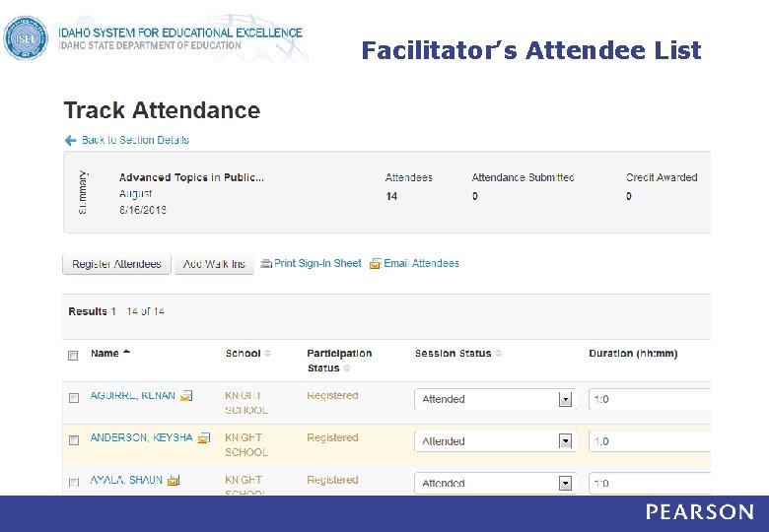Open Back to Section Details link
Image resolution: width=769 pixels, height=532 pixels.
coord(135,140)
